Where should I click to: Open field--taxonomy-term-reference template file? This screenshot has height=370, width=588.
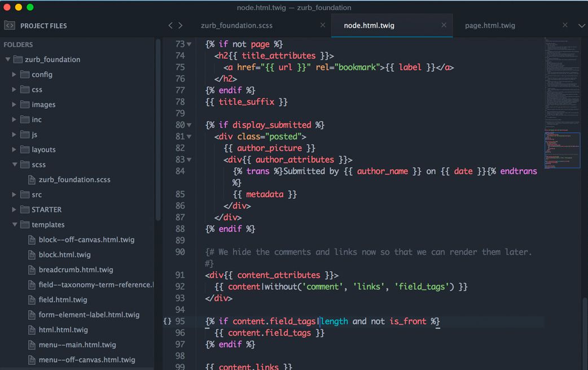pos(96,285)
